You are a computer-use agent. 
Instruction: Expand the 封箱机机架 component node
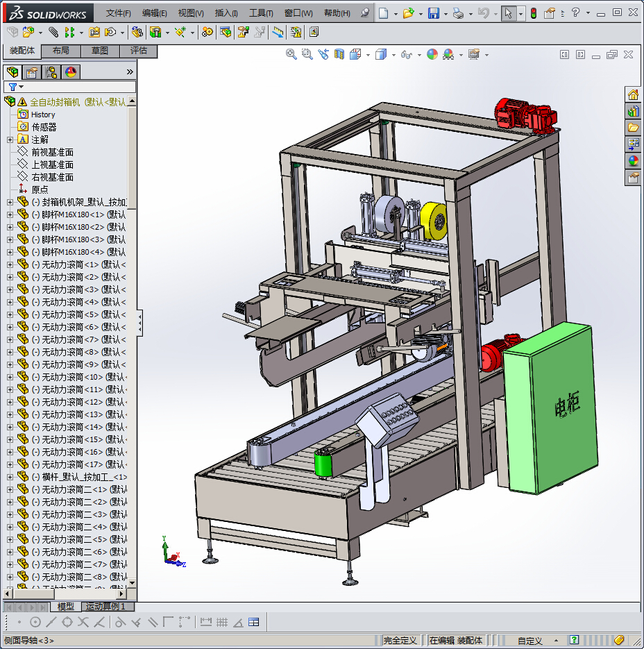pos(10,202)
